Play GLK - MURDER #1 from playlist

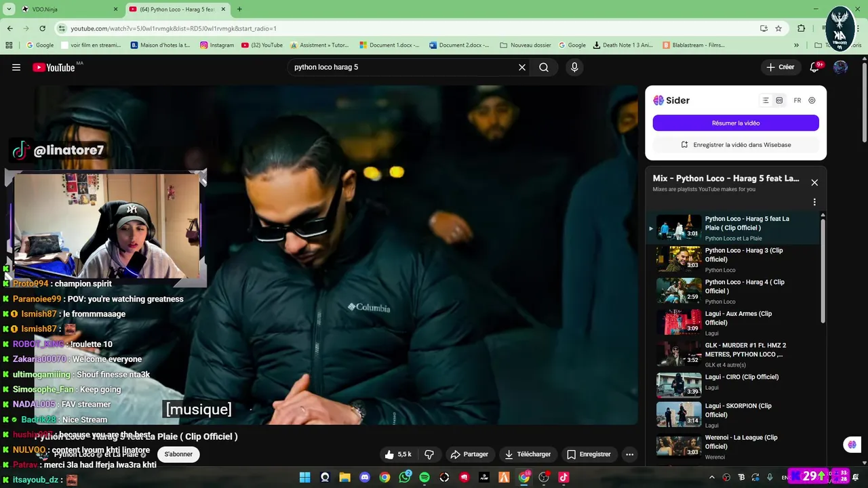point(732,354)
